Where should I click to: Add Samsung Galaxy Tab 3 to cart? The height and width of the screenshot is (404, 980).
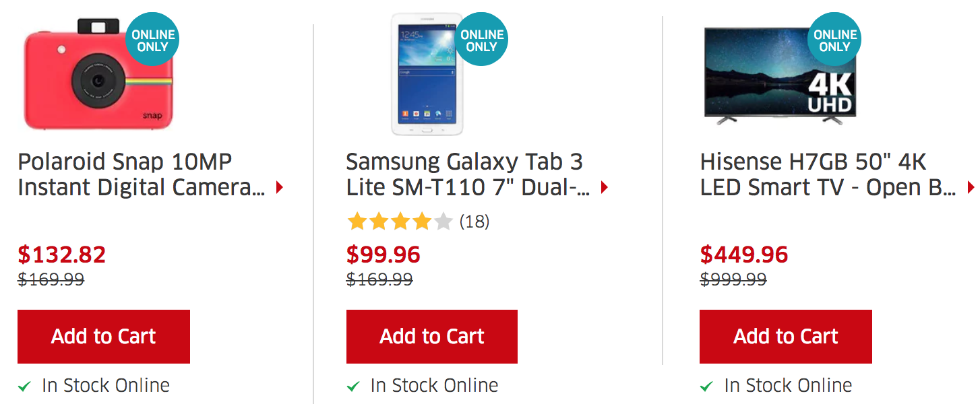[x=432, y=337]
